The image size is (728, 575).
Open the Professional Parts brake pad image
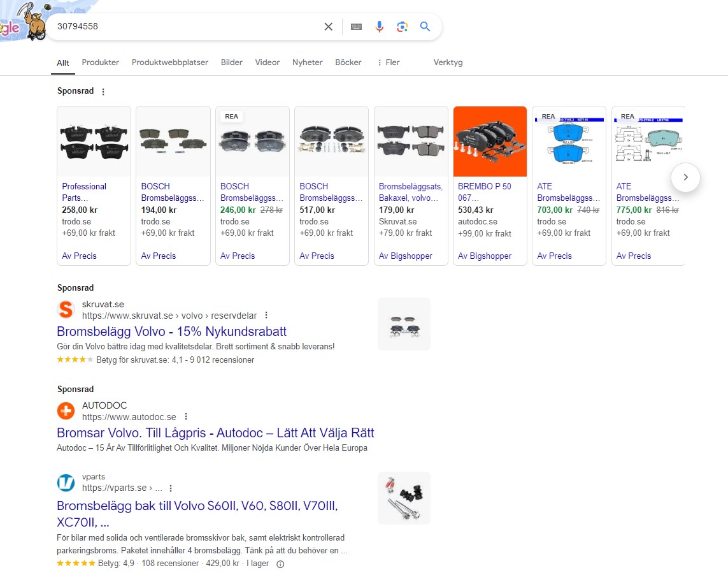[x=94, y=142]
